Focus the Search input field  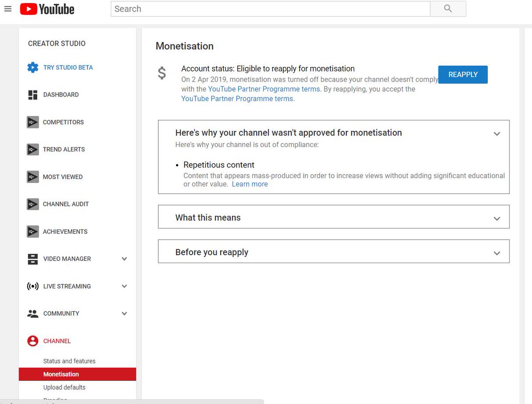pos(270,9)
